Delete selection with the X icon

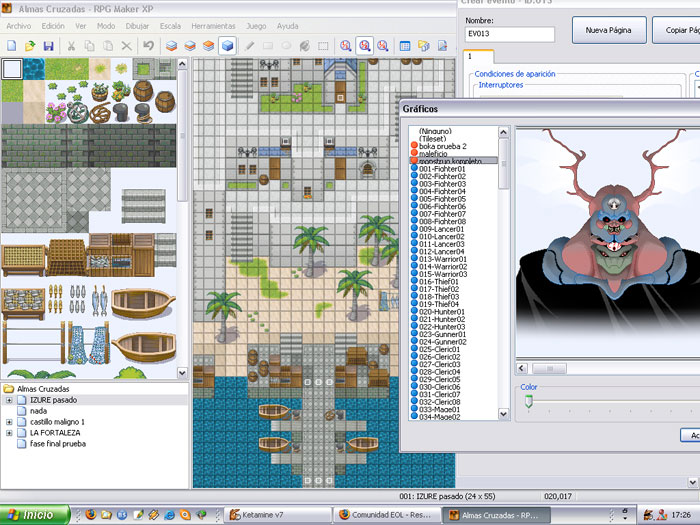pyautogui.click(x=127, y=46)
